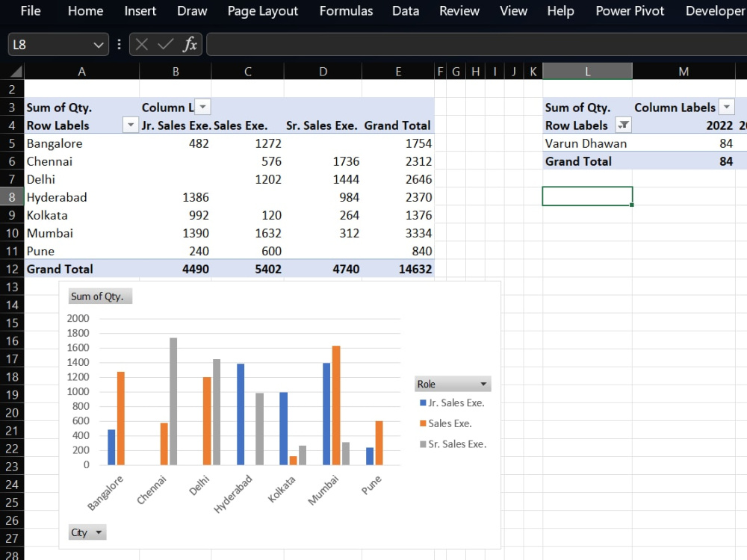Switch to the Developer tab
747x560 pixels.
pos(716,11)
